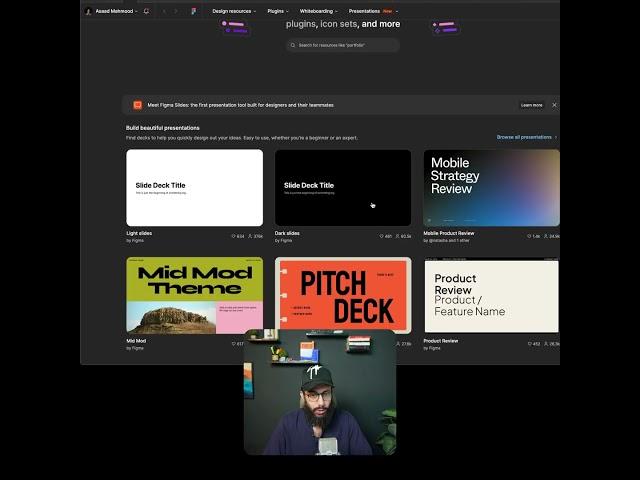Like the Product Review resource heart

click(530, 344)
